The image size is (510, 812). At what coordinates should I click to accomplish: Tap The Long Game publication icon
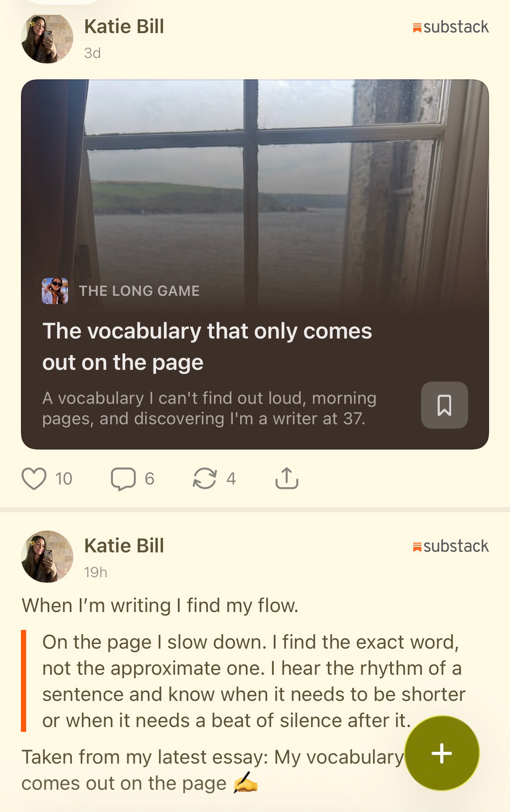55,291
